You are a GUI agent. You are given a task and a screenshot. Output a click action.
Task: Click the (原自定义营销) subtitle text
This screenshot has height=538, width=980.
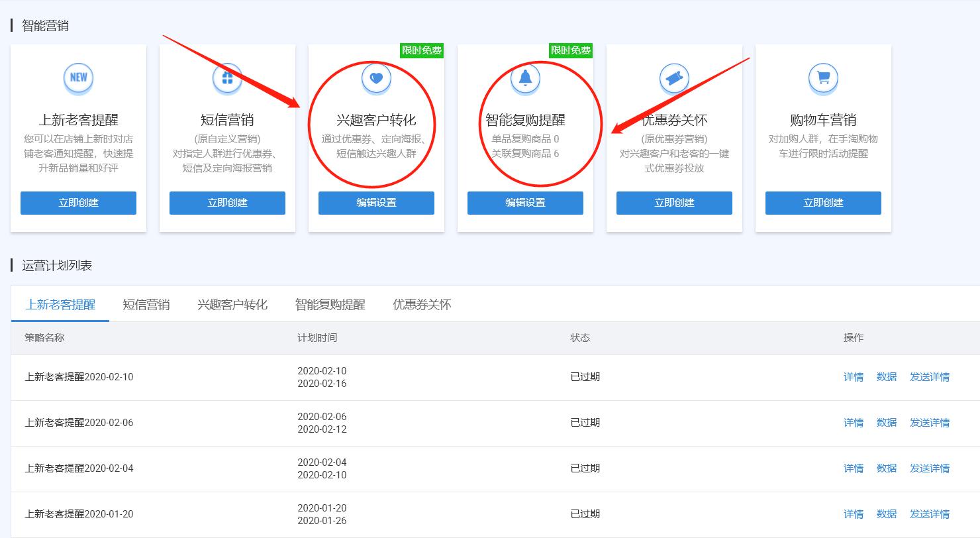click(227, 139)
